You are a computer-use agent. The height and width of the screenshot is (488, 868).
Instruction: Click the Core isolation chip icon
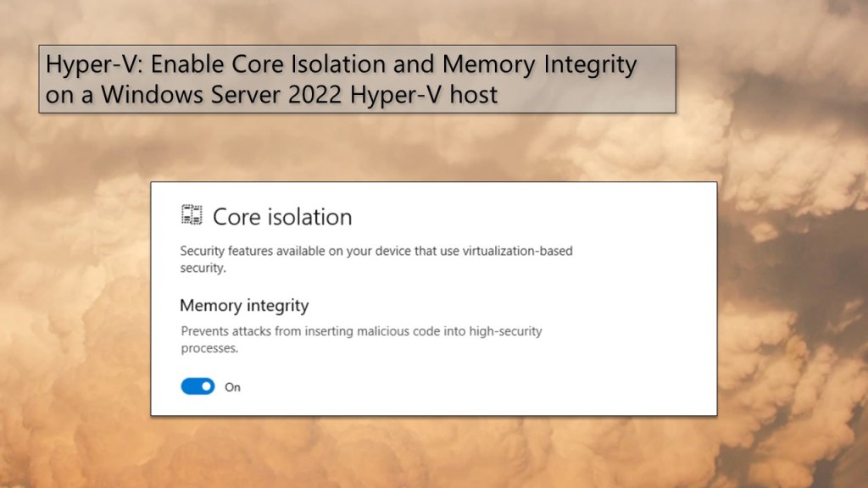point(192,215)
